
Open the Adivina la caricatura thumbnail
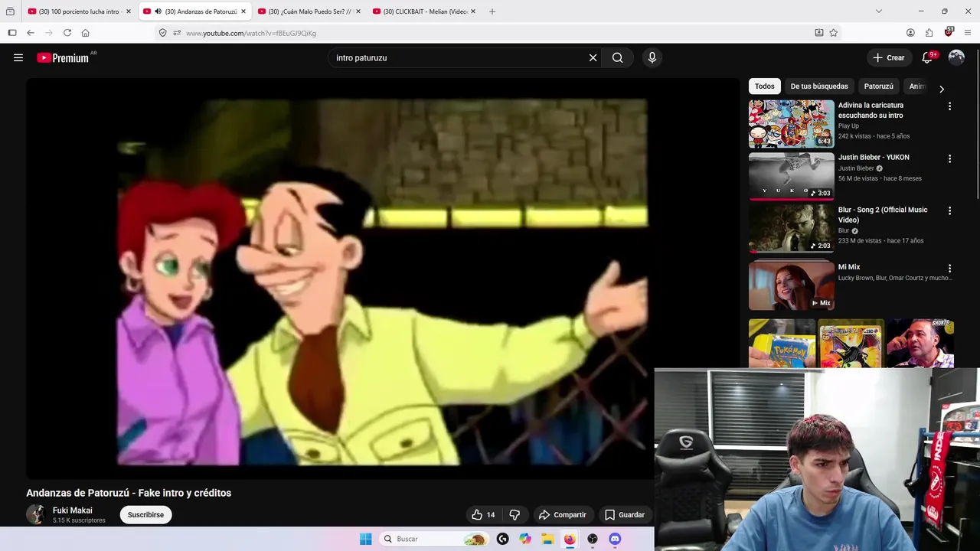[792, 124]
